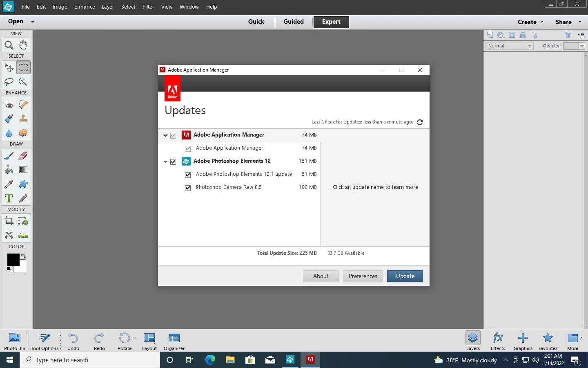Expand the Open recent files arrow
The image size is (588, 368).
coord(33,22)
